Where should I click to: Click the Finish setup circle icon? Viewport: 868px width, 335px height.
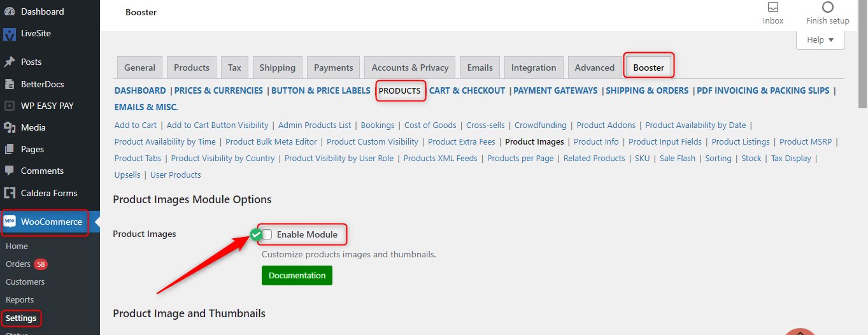[828, 8]
